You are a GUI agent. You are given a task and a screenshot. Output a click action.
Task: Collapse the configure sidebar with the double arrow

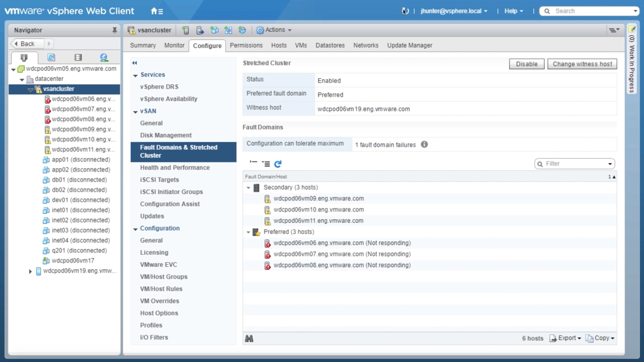pos(135,63)
